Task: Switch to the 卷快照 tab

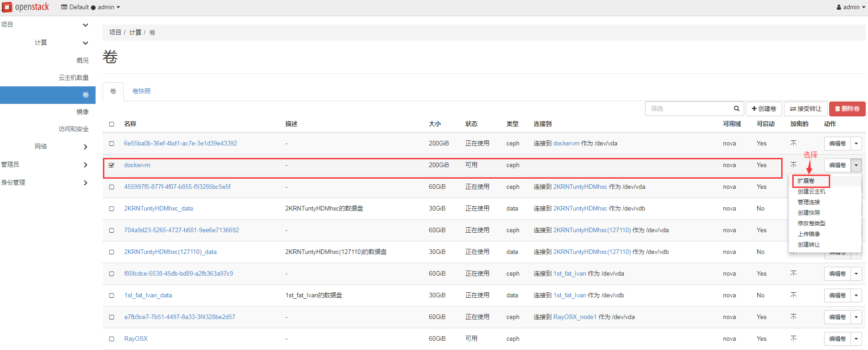Action: [x=141, y=91]
